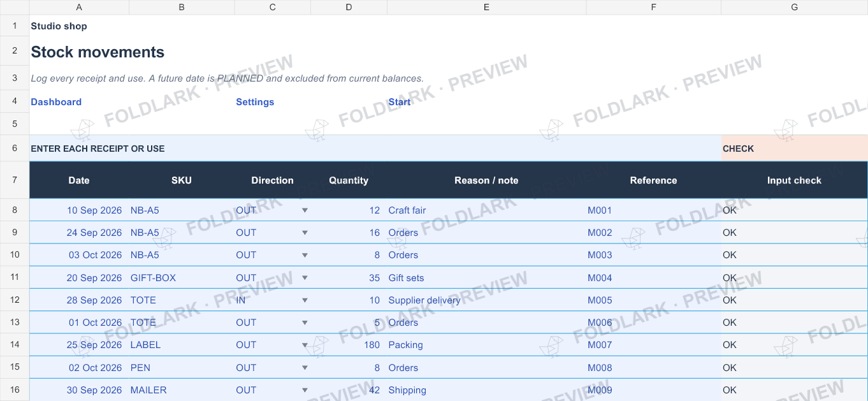Click the "Quantity" table header
Screen dimensions: 868x401
[x=349, y=180]
